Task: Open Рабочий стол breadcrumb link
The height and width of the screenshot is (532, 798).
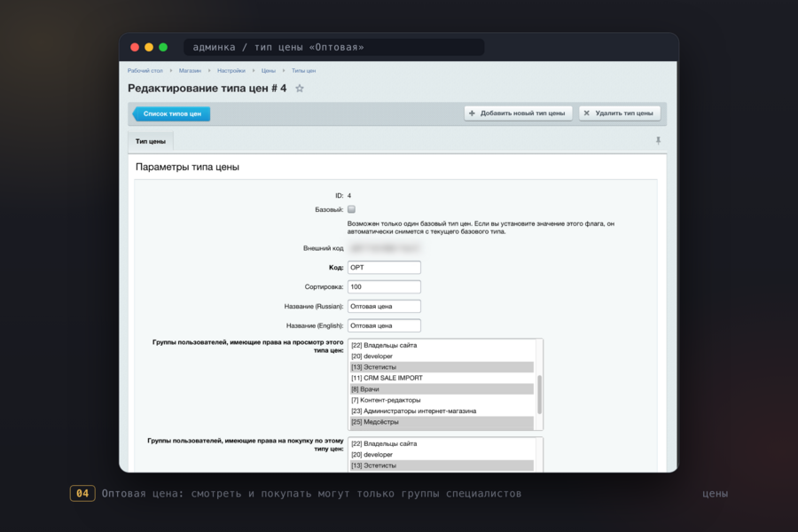Action: (145, 71)
